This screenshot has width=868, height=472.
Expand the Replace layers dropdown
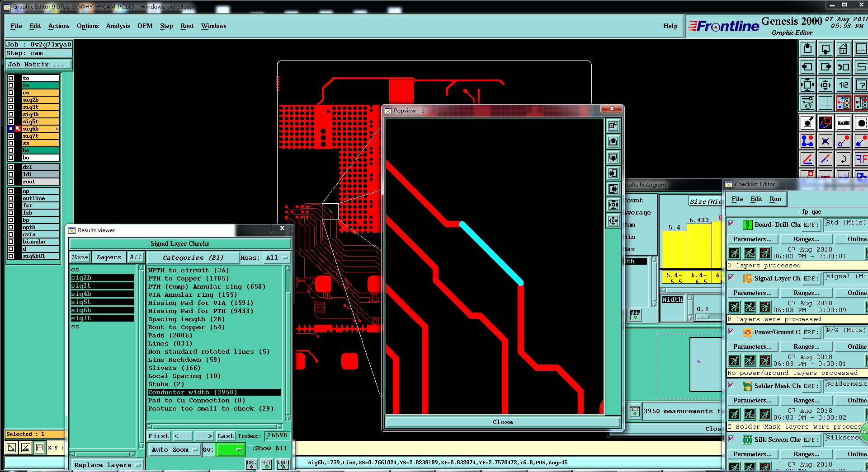107,465
